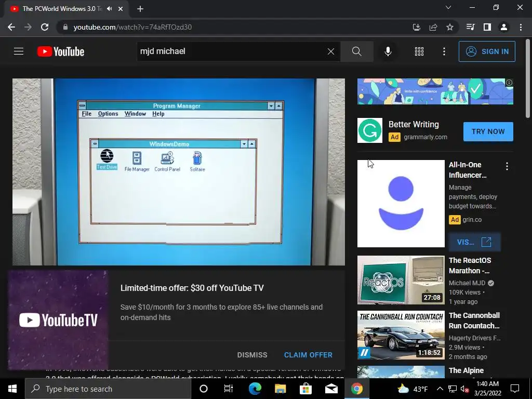This screenshot has height=399, width=532.
Task: Open options menu for the Influencer ad
Action: [507, 166]
